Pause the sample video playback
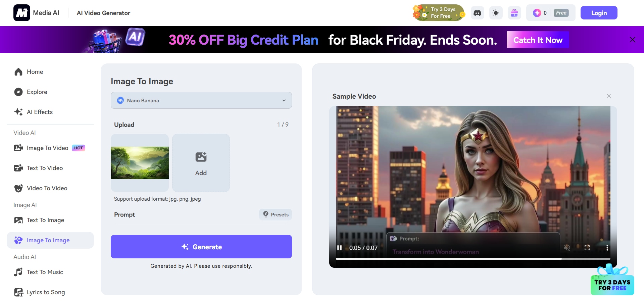644x304 pixels. pos(339,248)
